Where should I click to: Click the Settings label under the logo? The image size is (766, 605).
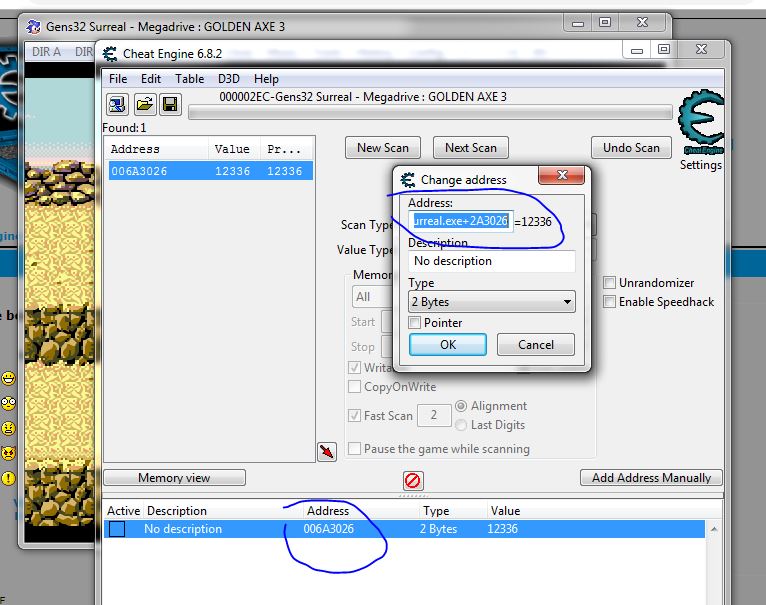pyautogui.click(x=701, y=165)
